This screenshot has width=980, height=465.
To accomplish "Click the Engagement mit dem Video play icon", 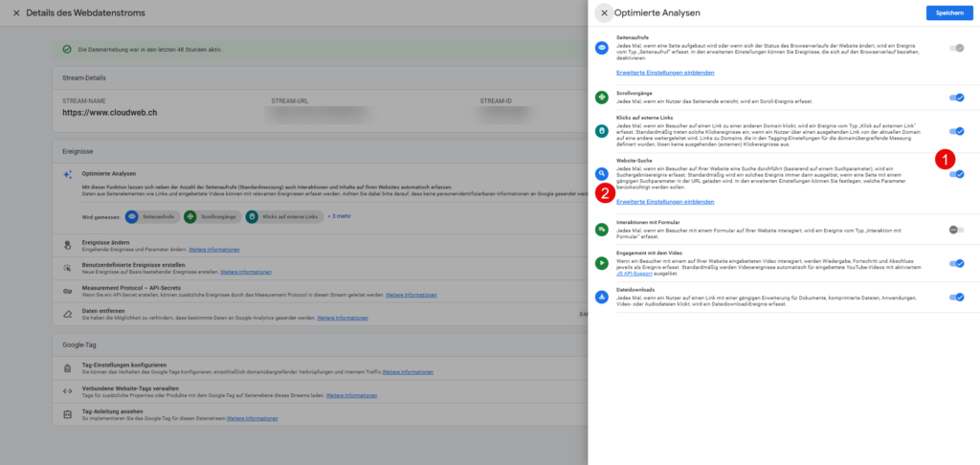I will pos(601,263).
